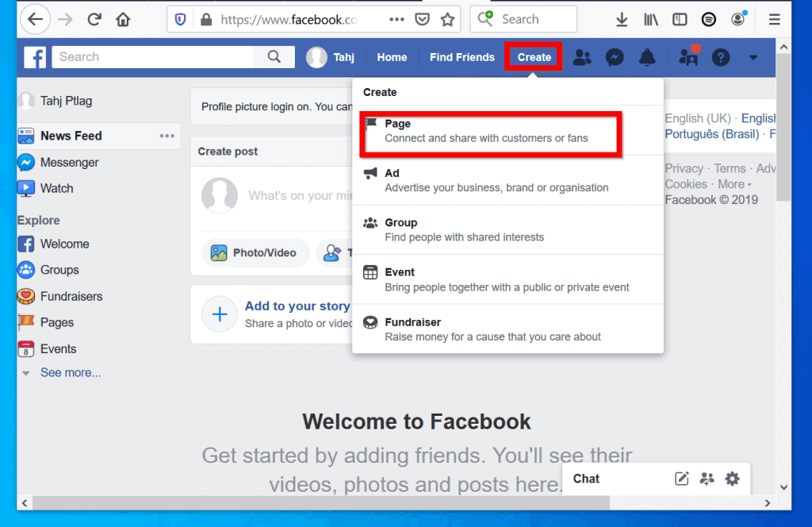Click the site security padlock icon
Screen dimensions: 812x527
[x=206, y=20]
